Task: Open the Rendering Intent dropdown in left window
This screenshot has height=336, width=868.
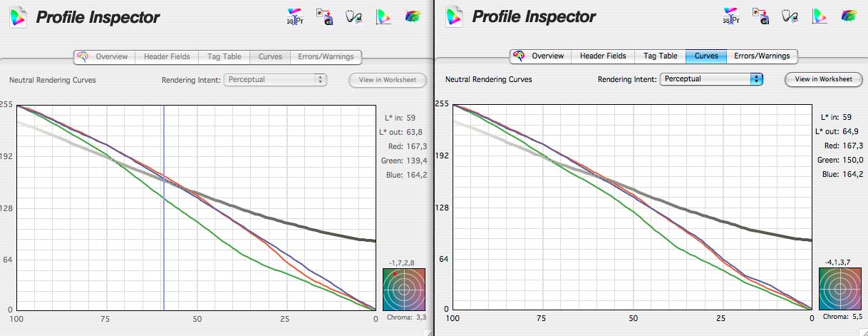Action: point(275,79)
